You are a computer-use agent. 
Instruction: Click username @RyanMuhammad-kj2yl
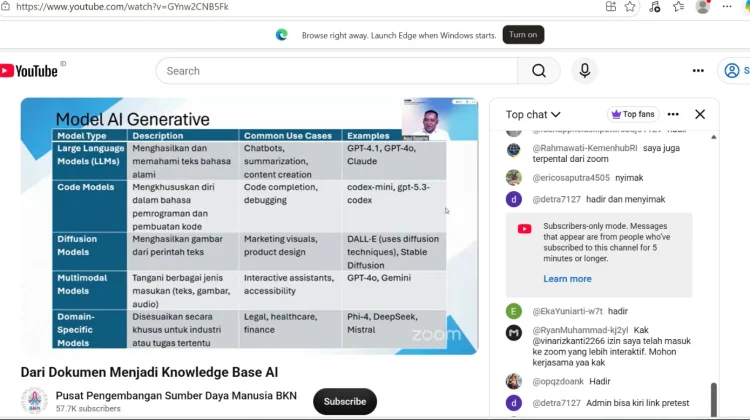580,330
